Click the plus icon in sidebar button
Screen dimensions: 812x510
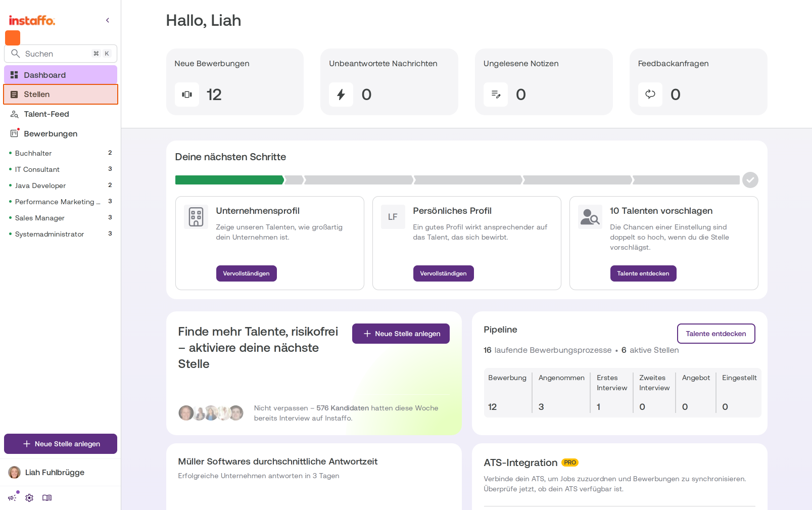click(x=27, y=444)
